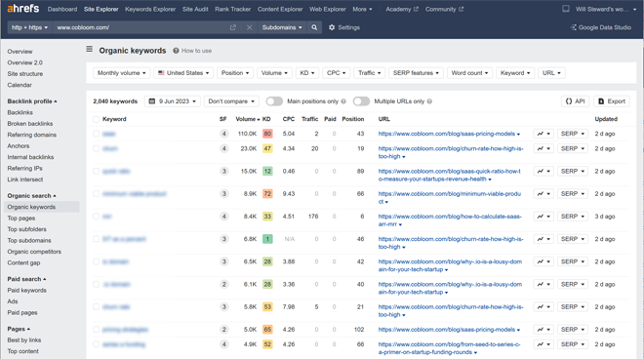The width and height of the screenshot is (644, 359).
Task: Check the checkbox for the 15.0K volume row
Action: click(96, 172)
